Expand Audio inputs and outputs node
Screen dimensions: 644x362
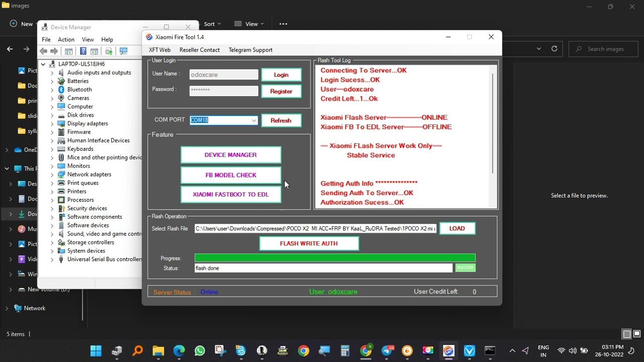[x=52, y=73]
